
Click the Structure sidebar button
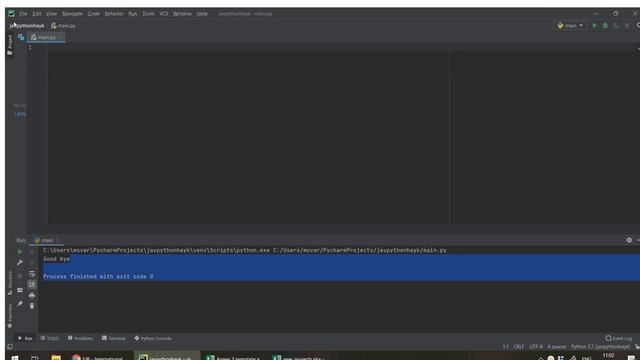point(10,282)
